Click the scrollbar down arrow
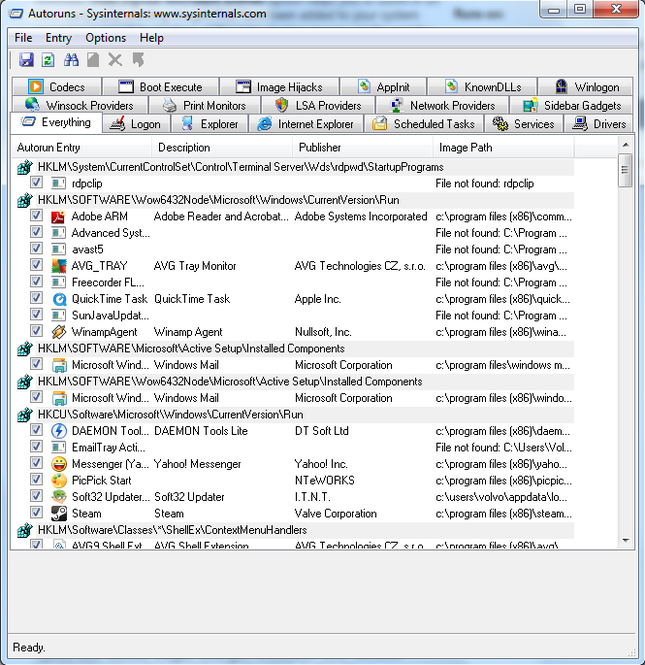This screenshot has width=645, height=665. click(625, 540)
